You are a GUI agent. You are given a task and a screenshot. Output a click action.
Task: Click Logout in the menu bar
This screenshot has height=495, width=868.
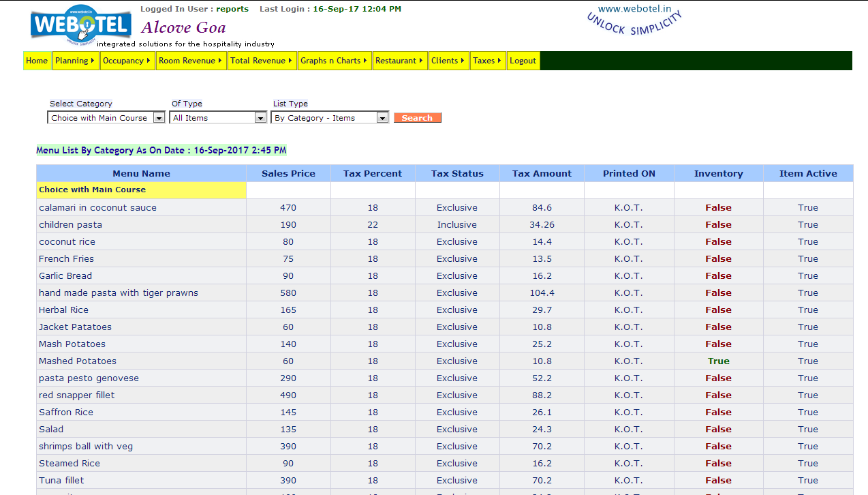523,61
